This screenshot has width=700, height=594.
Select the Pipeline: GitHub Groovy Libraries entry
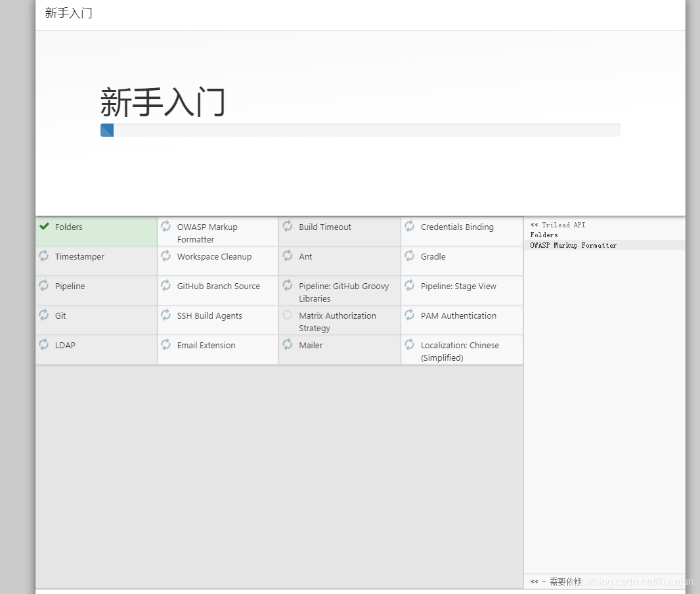tap(339, 290)
